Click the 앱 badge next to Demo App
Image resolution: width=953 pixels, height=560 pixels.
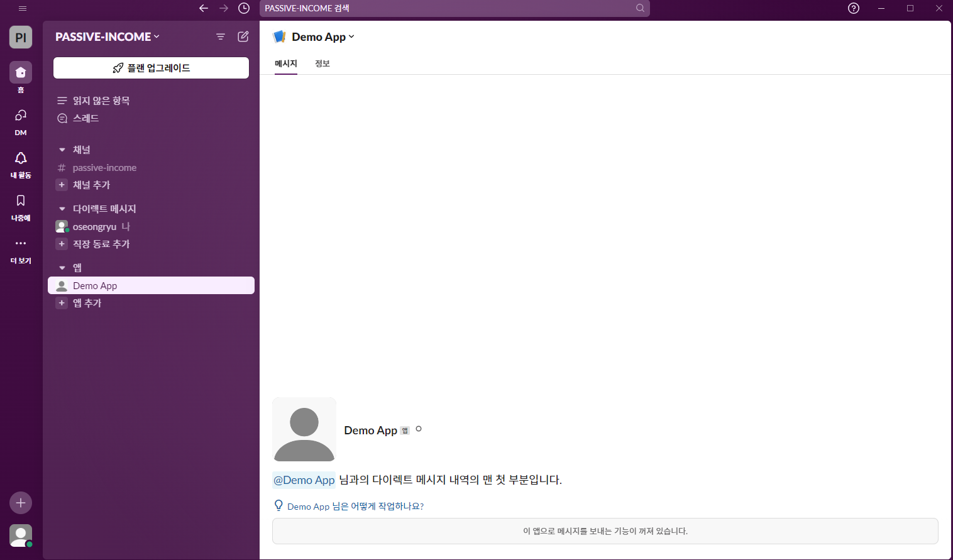[x=405, y=431]
